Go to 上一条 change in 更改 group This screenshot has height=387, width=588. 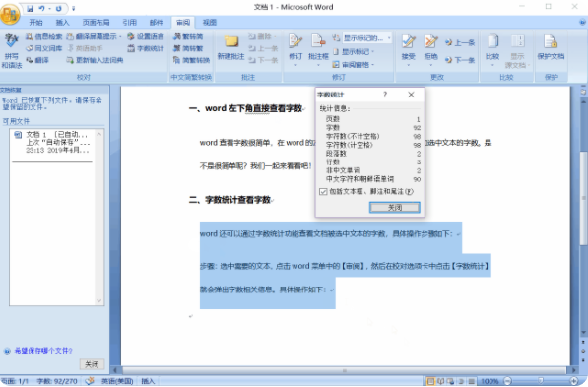460,42
